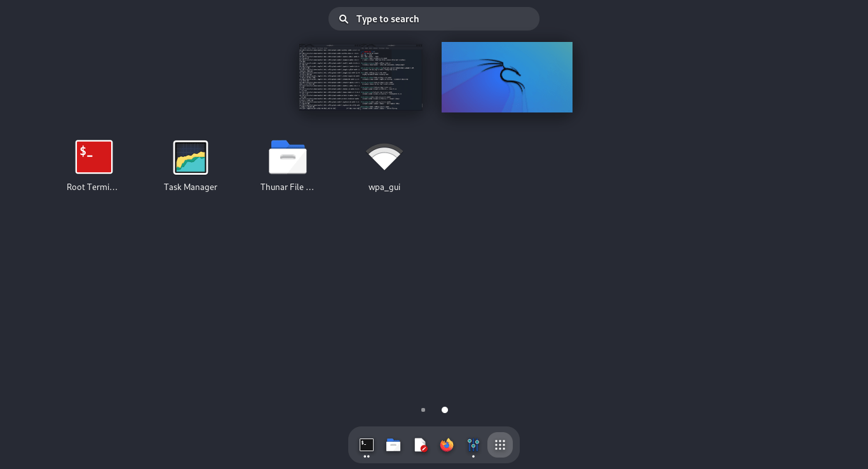Open the settings sliders app in dock
Screen dimensions: 868x469
point(473,445)
